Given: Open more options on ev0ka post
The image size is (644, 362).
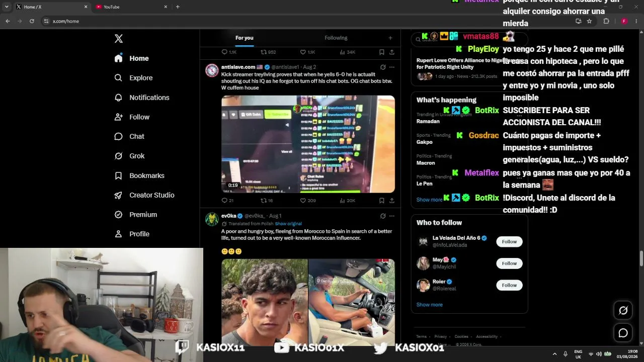Looking at the screenshot, I should tap(392, 216).
